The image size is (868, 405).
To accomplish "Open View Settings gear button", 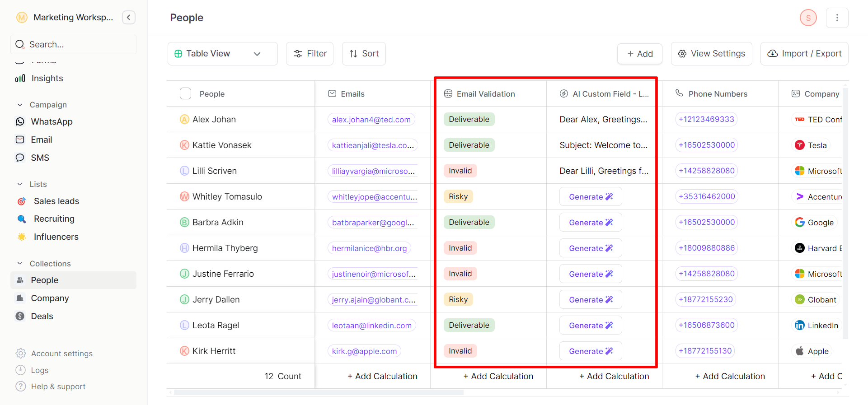I will (x=711, y=54).
